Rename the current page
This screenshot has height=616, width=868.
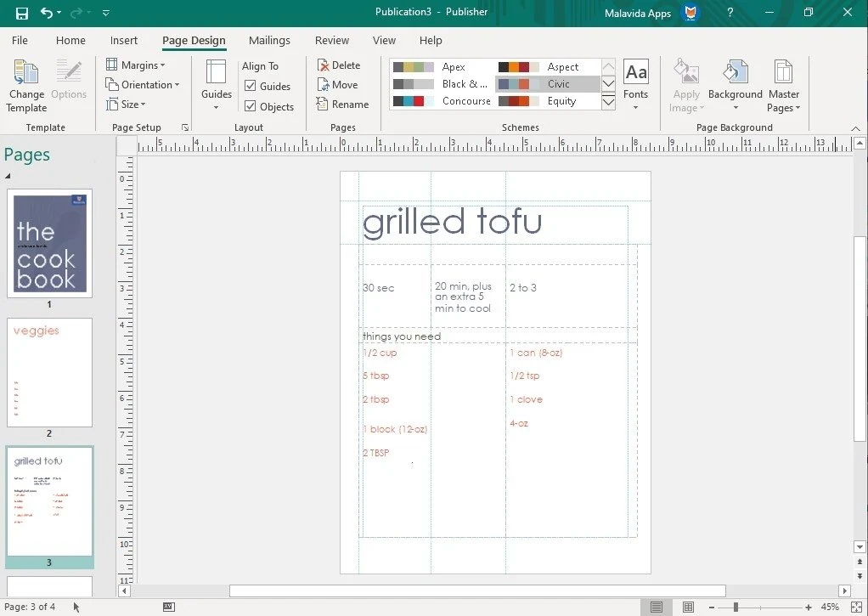click(x=342, y=105)
